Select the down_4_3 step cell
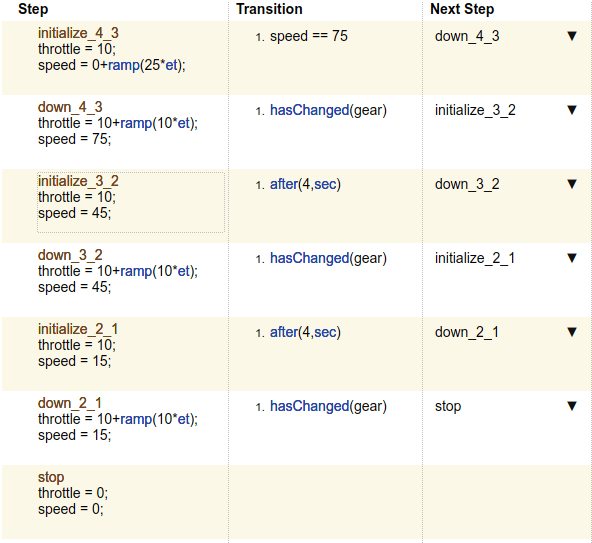Image resolution: width=592 pixels, height=543 pixels. pos(115,132)
